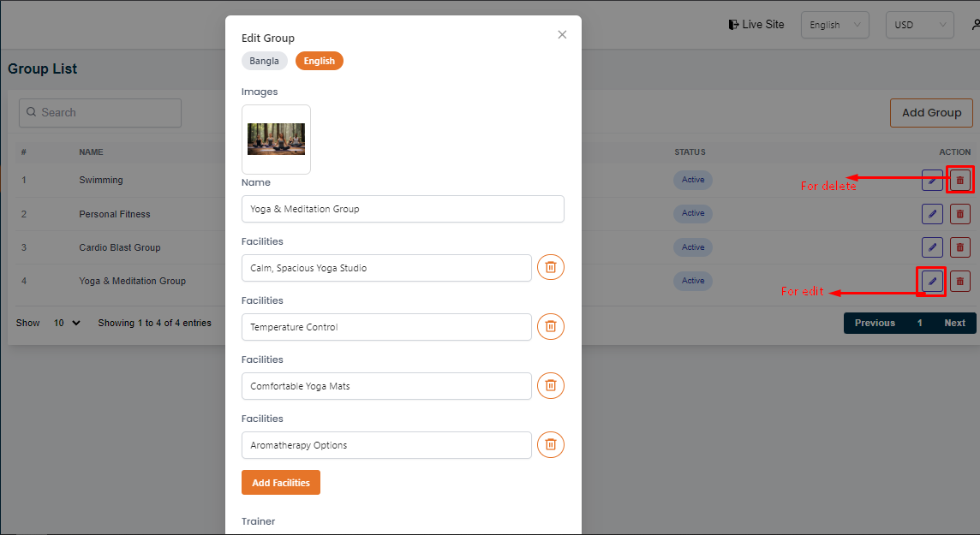Expand the USD currency dropdown
The height and width of the screenshot is (535, 980).
pyautogui.click(x=919, y=25)
